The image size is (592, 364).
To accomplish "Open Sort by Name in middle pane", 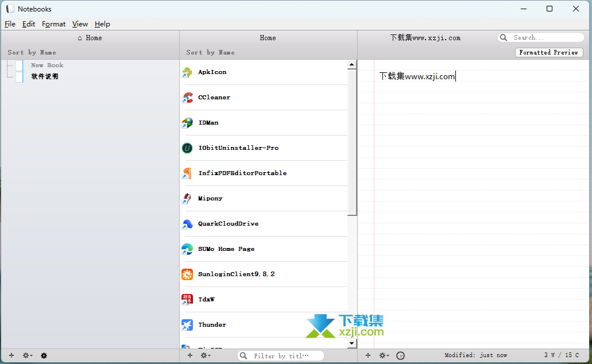I will point(210,52).
